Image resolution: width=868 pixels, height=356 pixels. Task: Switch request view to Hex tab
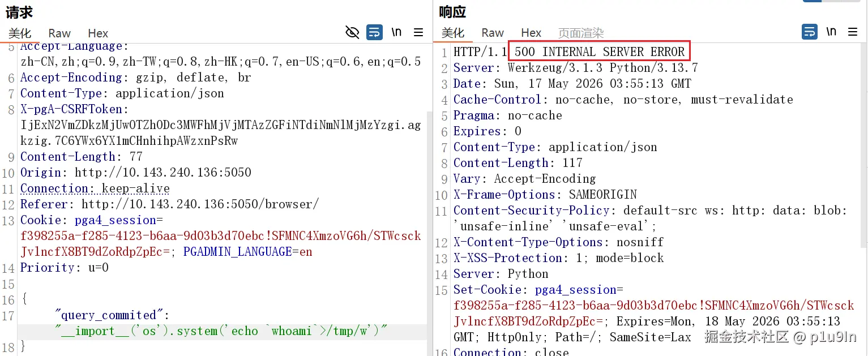[x=98, y=33]
